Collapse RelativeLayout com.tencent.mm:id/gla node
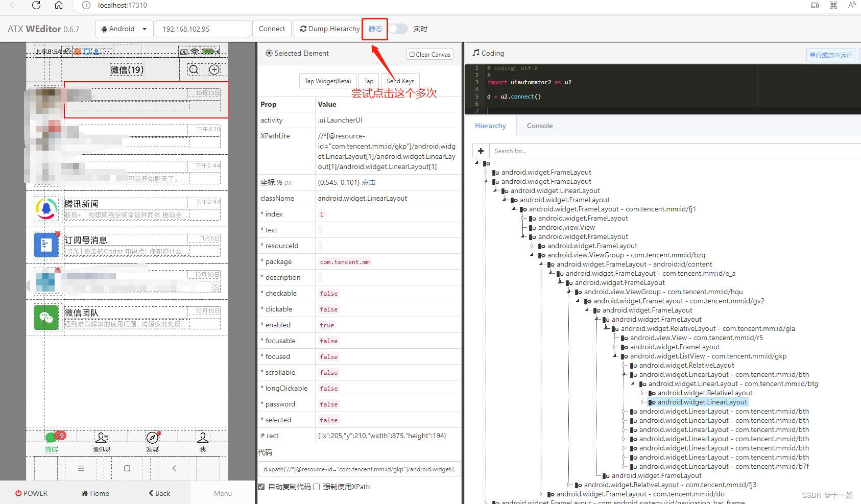Viewport: 861px width, 504px height. click(606, 328)
